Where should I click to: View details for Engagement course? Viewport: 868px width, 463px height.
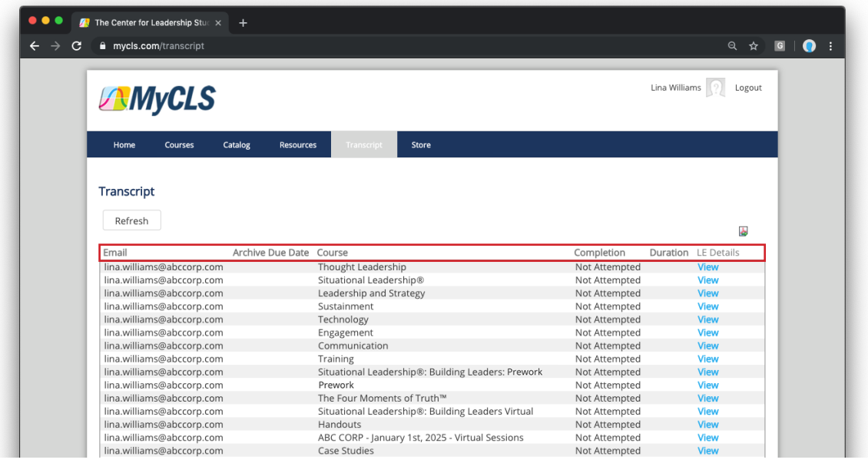[708, 332]
